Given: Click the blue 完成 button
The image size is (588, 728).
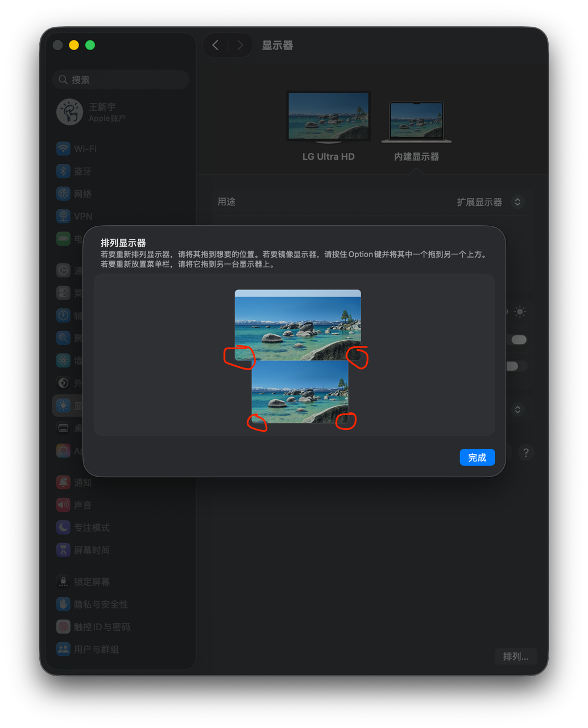Looking at the screenshot, I should click(477, 457).
